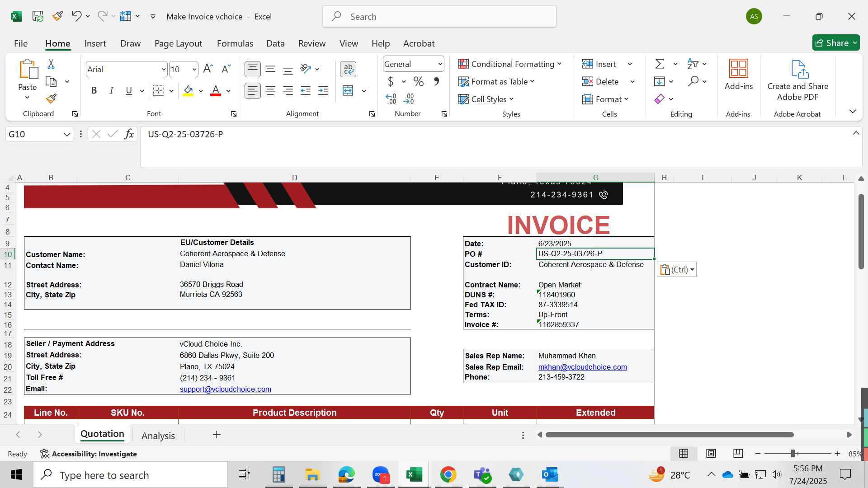Click the AutoSum sigma icon
Viewport: 868px width, 488px height.
point(660,64)
